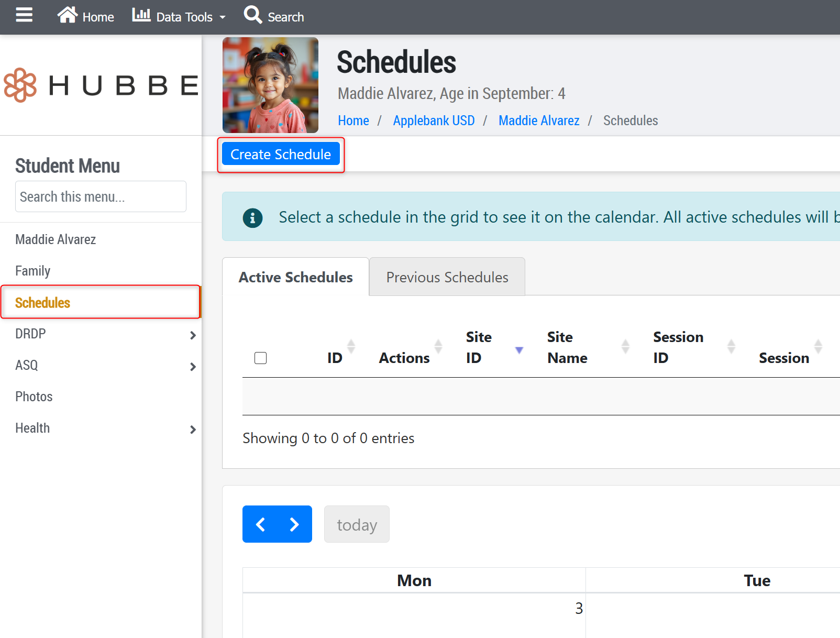Click 'Showing 0 to 0 of 0 entries'
Viewport: 840px width, 638px height.
tap(328, 438)
